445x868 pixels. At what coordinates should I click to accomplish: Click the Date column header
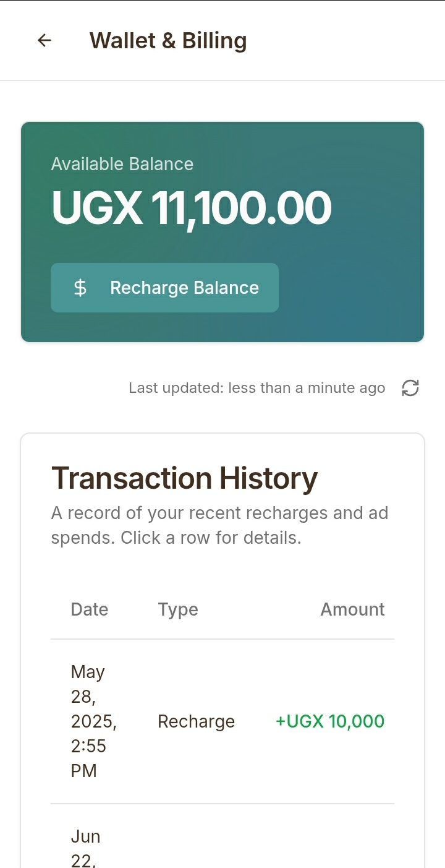click(90, 609)
